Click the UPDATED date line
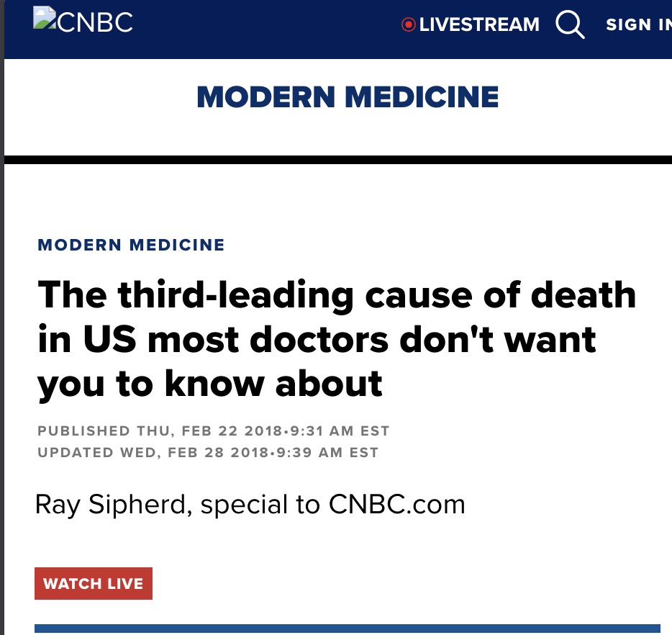Viewport: 672px width, 635px height. (208, 453)
